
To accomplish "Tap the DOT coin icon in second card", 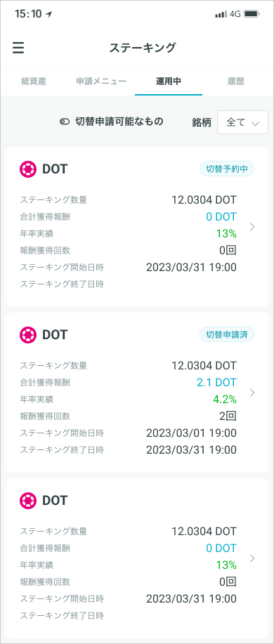I will (28, 335).
